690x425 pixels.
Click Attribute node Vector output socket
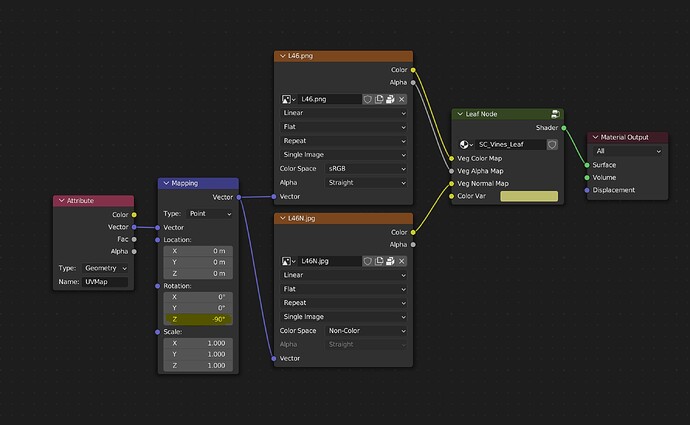pos(134,227)
